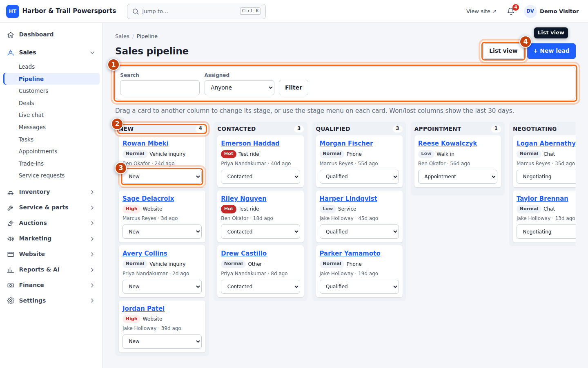Image resolution: width=588 pixels, height=368 pixels.
Task: Click the Marketing megaphone icon
Action: [11, 239]
